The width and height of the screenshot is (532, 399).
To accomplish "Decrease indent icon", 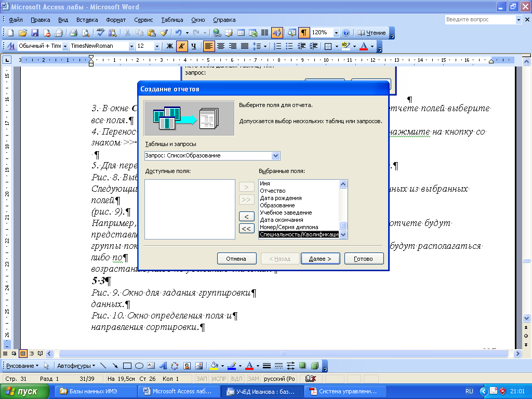I will (x=301, y=46).
